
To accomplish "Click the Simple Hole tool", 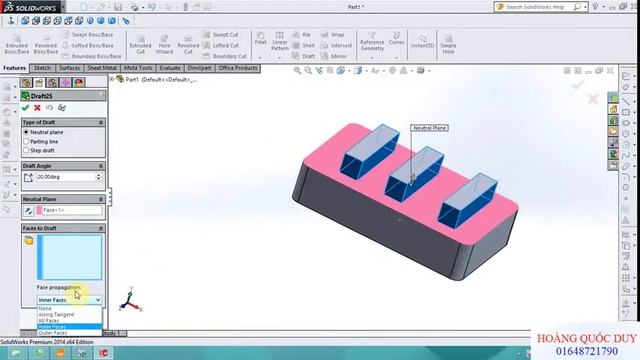I will (448, 44).
